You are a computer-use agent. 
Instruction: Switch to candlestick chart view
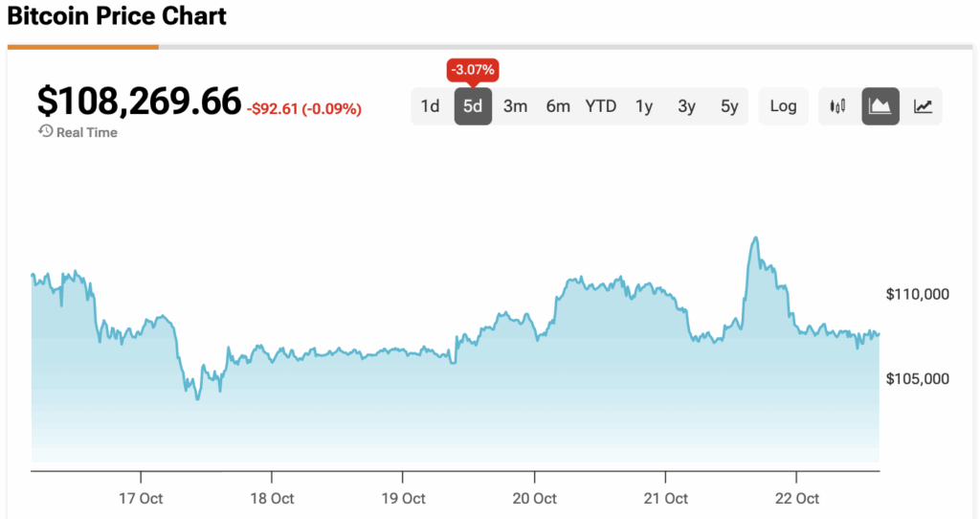pyautogui.click(x=838, y=106)
